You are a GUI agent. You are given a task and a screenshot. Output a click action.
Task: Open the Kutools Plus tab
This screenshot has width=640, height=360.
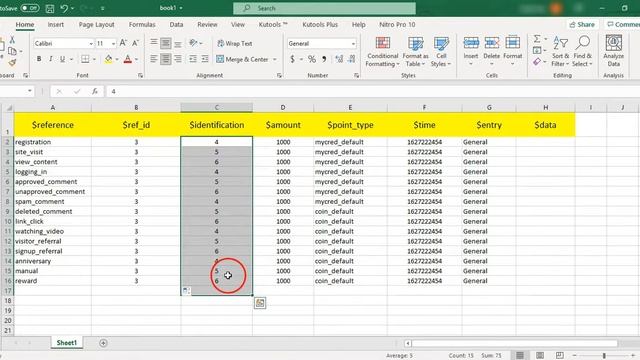coord(320,24)
